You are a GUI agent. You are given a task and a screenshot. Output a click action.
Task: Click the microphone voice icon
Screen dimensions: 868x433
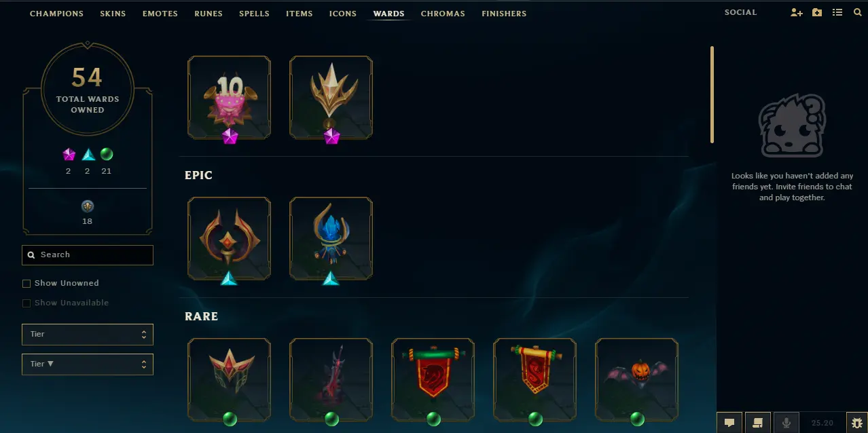[x=786, y=422]
